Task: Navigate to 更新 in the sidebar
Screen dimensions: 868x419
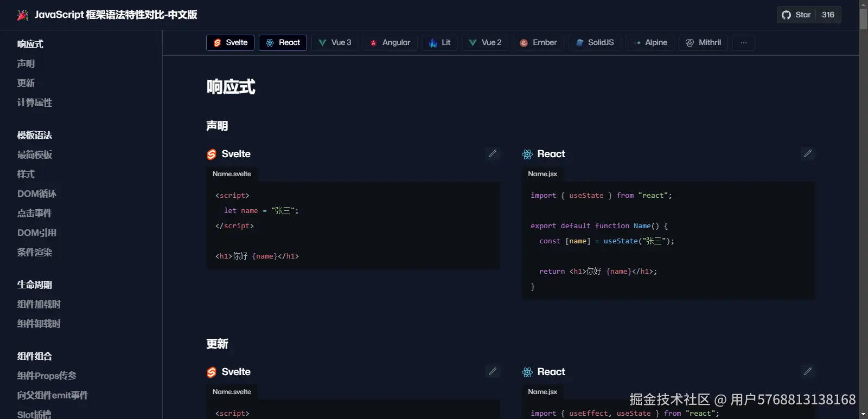Action: point(26,83)
